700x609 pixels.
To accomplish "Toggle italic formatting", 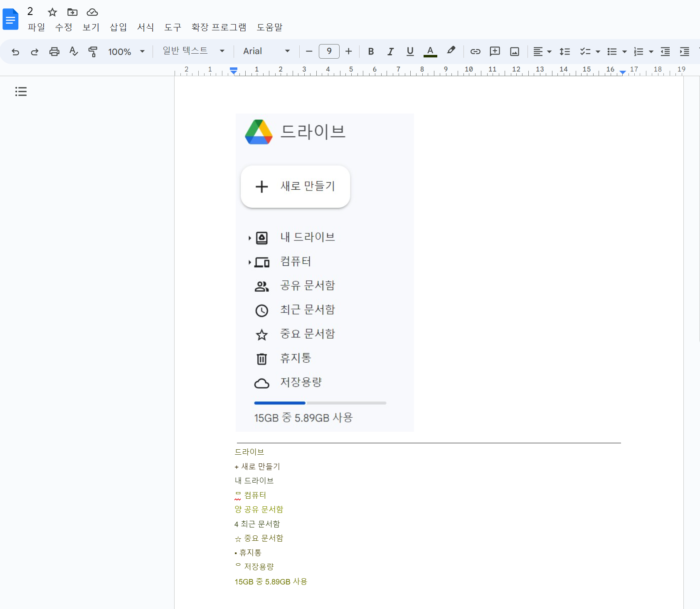I will click(390, 51).
